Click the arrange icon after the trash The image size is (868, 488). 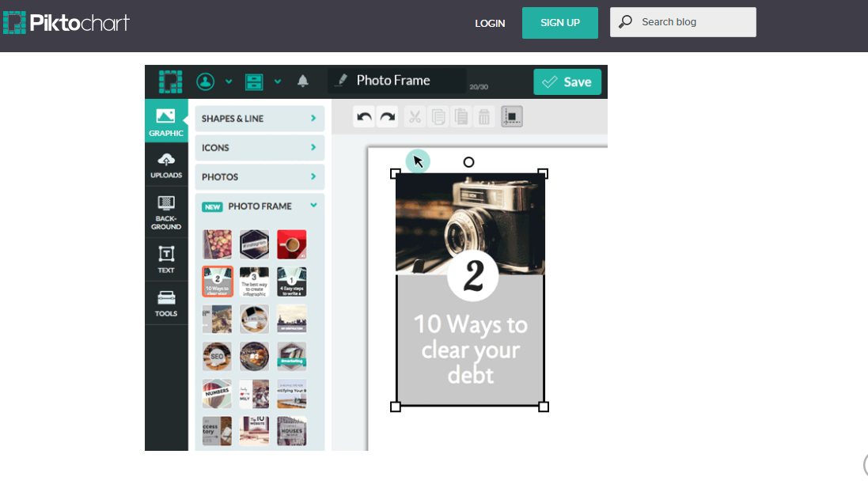[x=512, y=117]
